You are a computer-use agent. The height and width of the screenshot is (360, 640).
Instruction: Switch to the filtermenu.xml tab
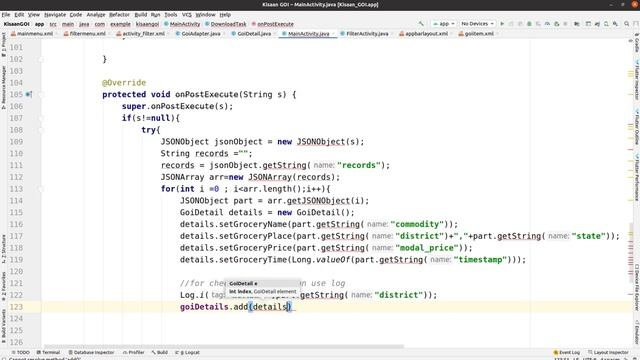86,34
